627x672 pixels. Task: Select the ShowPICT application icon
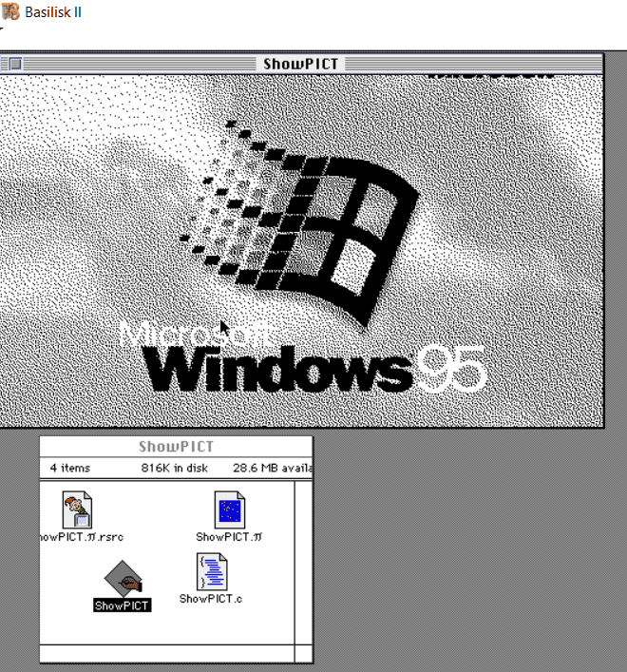tap(122, 577)
